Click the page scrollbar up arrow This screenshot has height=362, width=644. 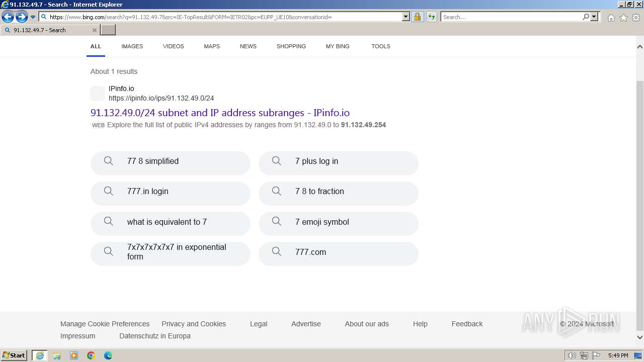point(640,47)
